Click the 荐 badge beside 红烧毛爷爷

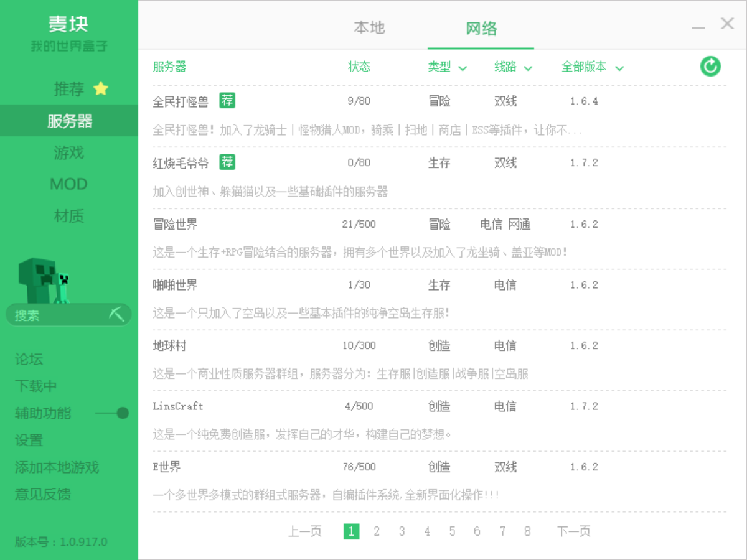(227, 162)
